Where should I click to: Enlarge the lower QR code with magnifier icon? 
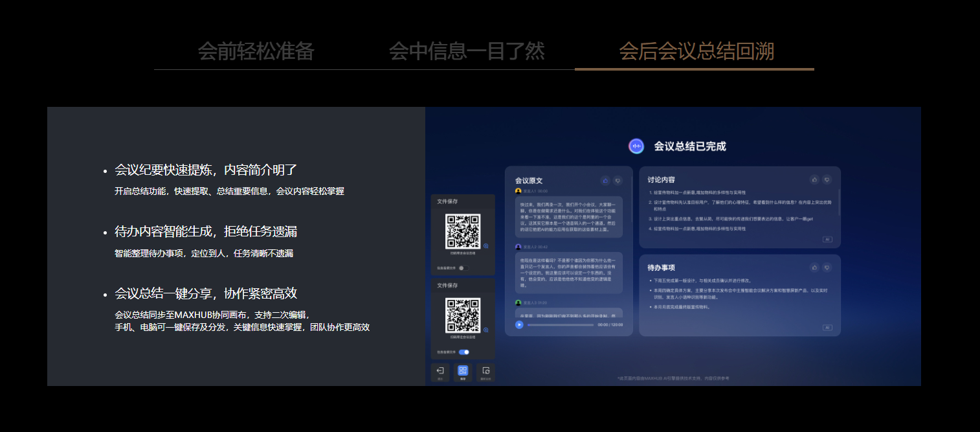485,330
